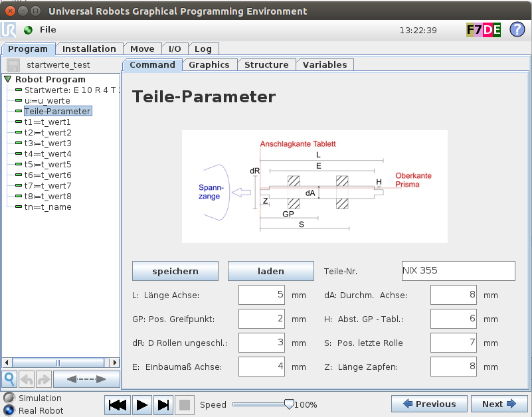Switch to the Installation tab
This screenshot has height=417, width=532.
click(x=89, y=49)
